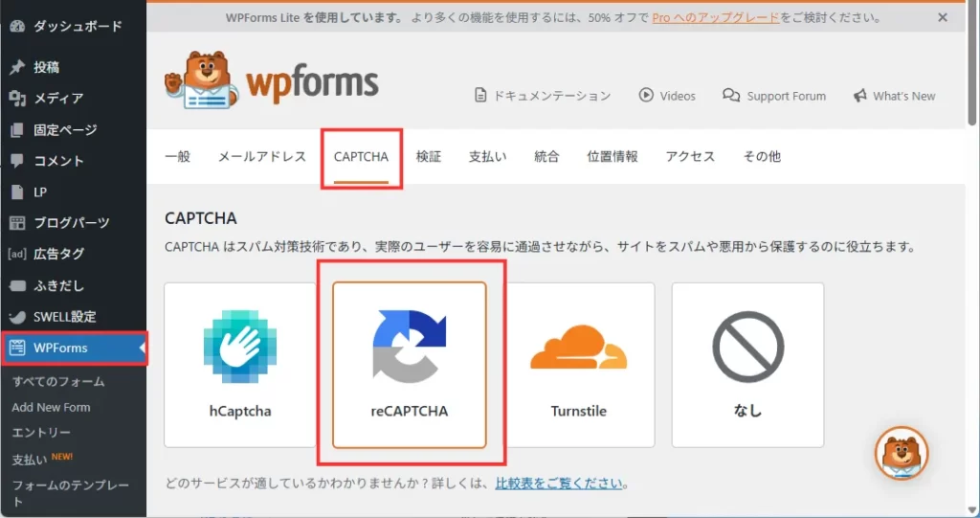Open the ドキュメンテーション link
Screen dimensions: 980x518
[x=543, y=96]
